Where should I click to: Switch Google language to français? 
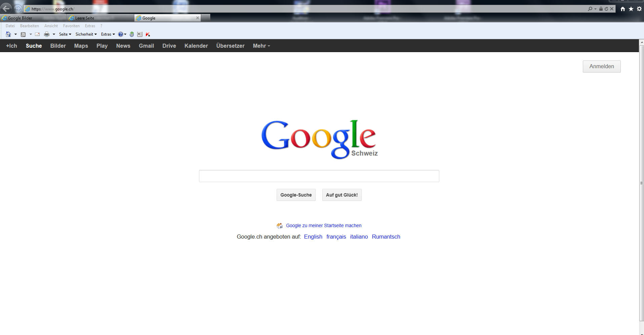coord(336,237)
